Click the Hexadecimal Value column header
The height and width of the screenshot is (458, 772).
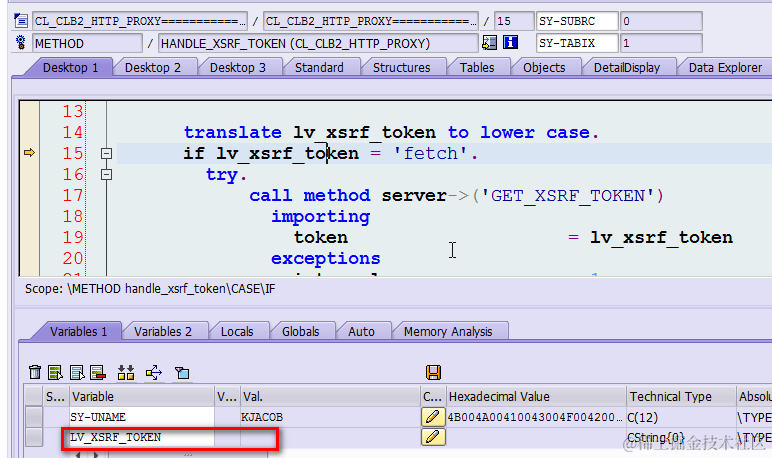tap(536, 396)
